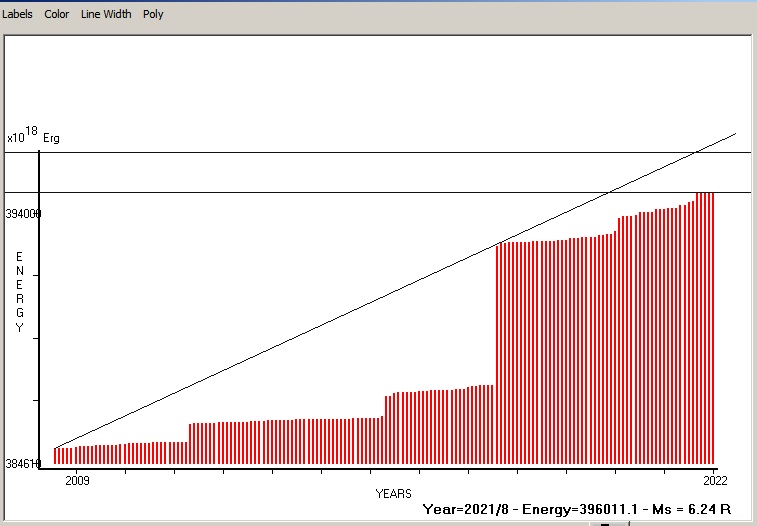This screenshot has height=526, width=757.
Task: Open the Color menu
Action: point(56,14)
